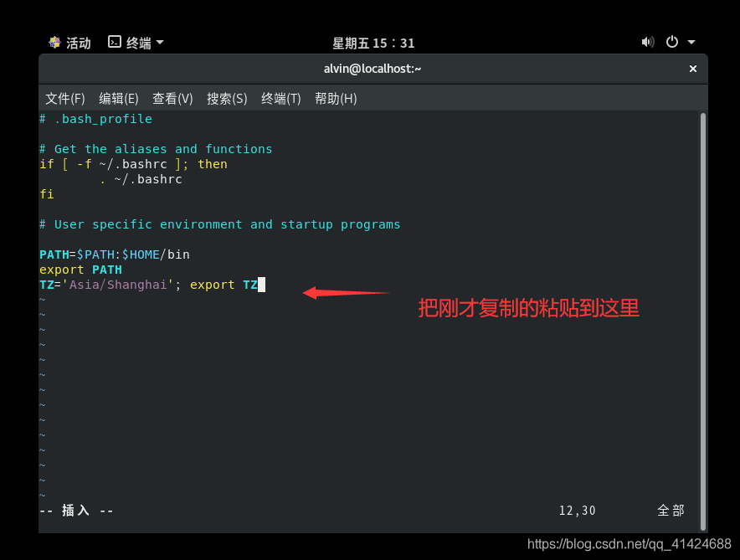The width and height of the screenshot is (740, 560).
Task: Click the GNOME activities logo icon
Action: coord(54,43)
